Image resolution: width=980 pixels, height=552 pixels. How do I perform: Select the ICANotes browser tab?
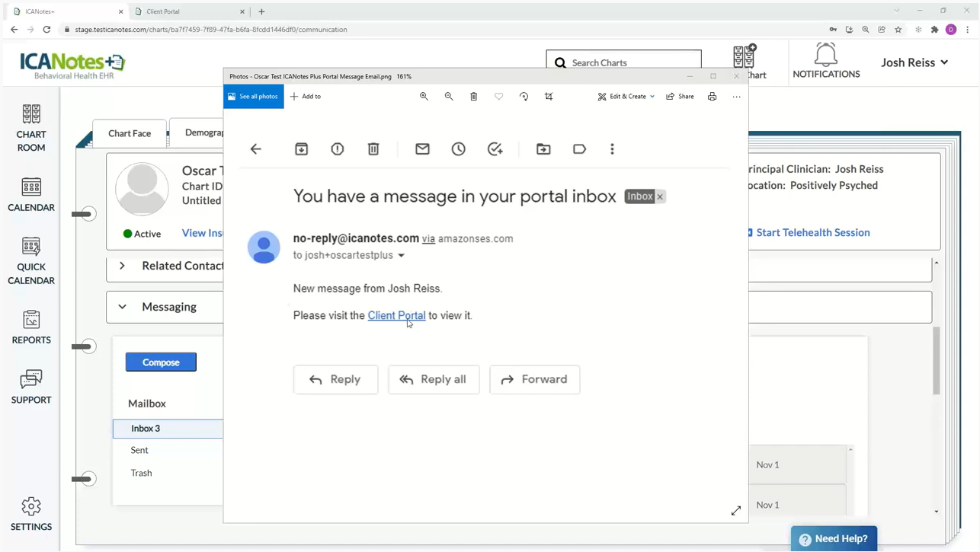tap(68, 11)
